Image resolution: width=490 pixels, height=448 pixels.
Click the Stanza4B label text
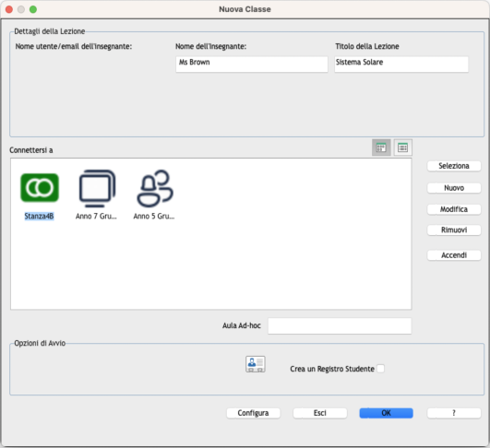(x=39, y=216)
